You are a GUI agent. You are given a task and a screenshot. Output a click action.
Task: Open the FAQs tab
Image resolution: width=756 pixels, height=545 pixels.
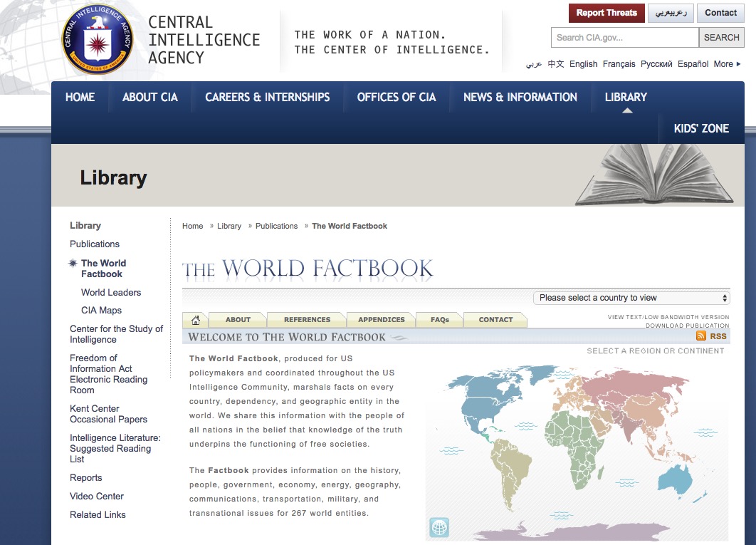[440, 320]
